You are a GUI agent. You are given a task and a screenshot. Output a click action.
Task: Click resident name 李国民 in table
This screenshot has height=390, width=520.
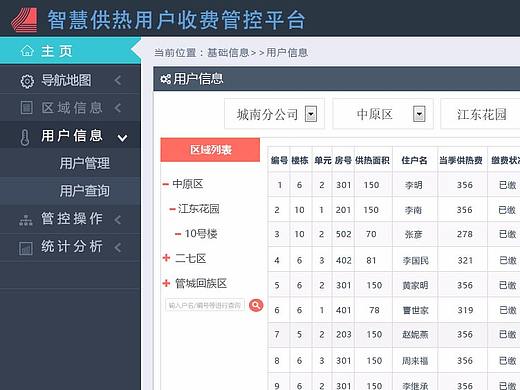(x=415, y=260)
